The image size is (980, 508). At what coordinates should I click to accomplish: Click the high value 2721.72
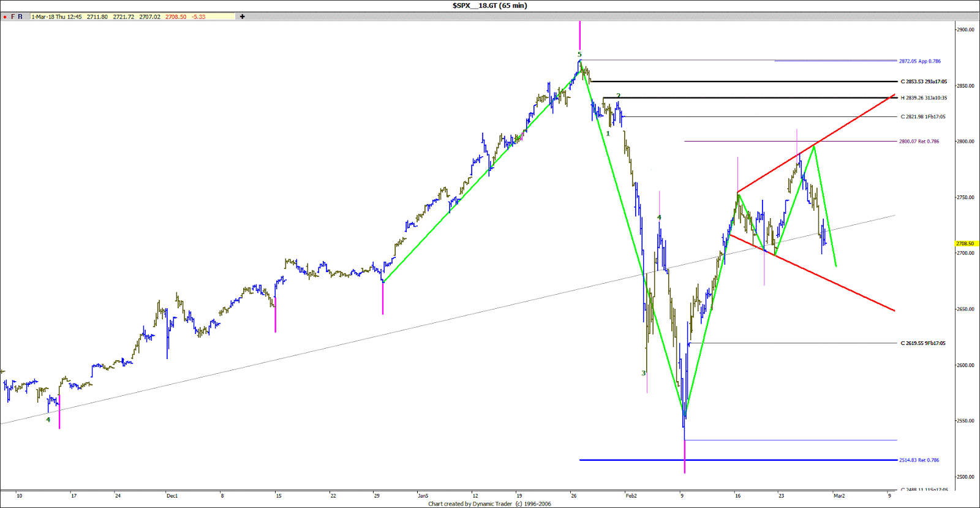click(124, 17)
